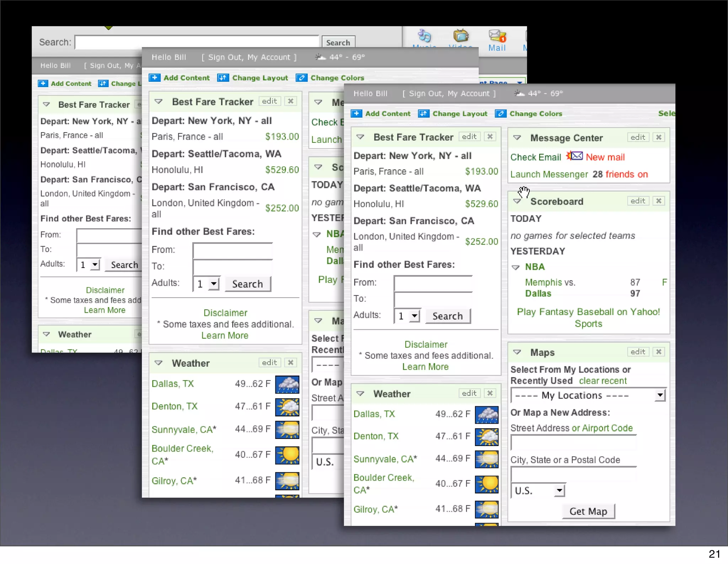Screen dimensions: 728x564
Task: Edit the Scoreboard module
Action: point(638,201)
